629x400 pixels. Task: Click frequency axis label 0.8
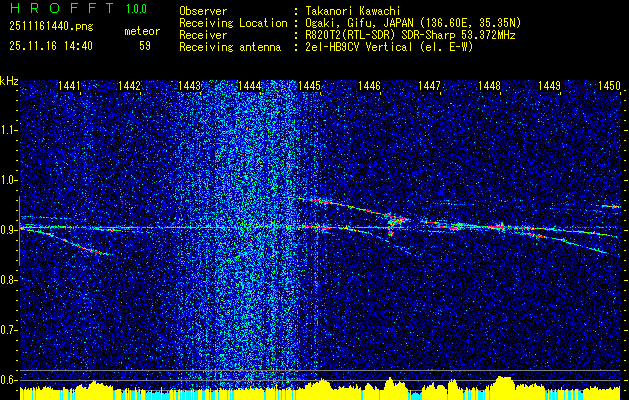tap(8, 280)
